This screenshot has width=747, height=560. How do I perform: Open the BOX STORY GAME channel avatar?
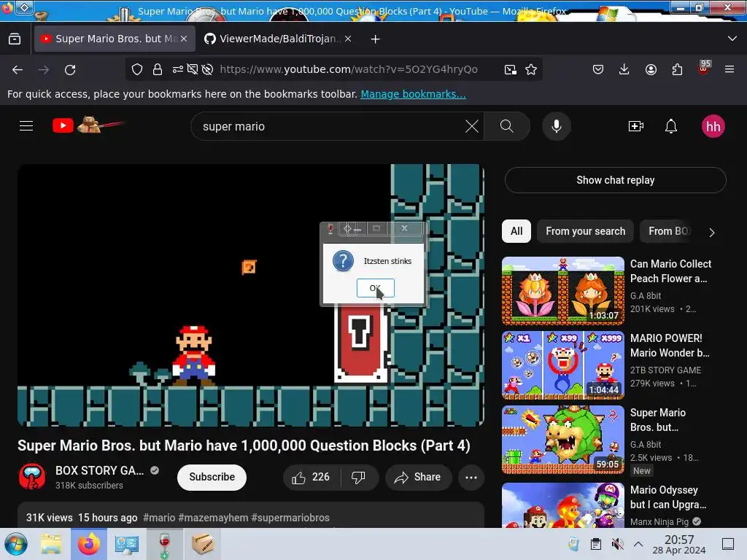coord(32,477)
